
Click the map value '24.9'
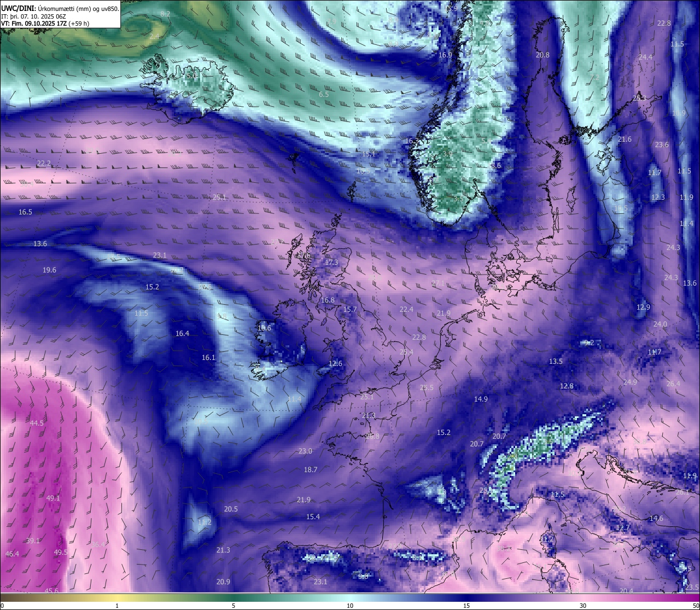point(630,382)
